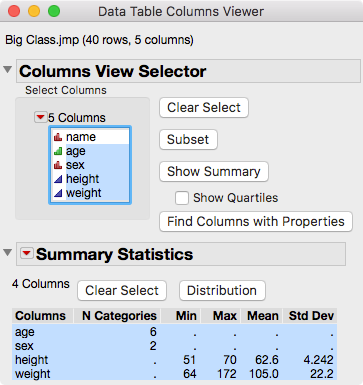Viewport: 363px width, 385px height.
Task: Select the name column in list
Action: pos(90,137)
